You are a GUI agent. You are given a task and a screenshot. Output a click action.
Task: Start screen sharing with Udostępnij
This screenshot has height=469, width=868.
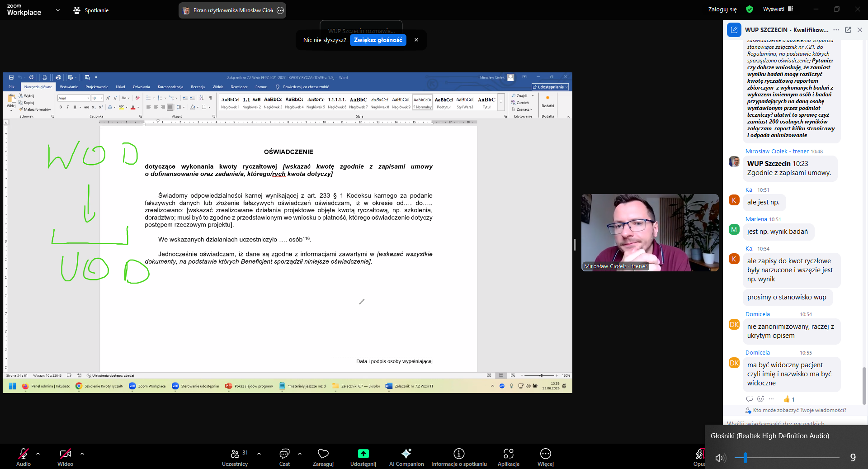coord(363,457)
